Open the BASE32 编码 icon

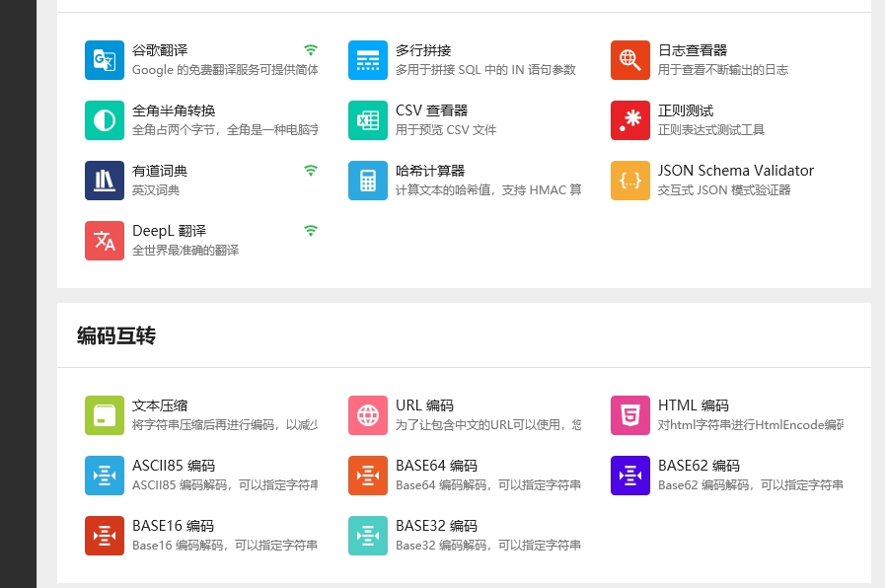click(367, 536)
